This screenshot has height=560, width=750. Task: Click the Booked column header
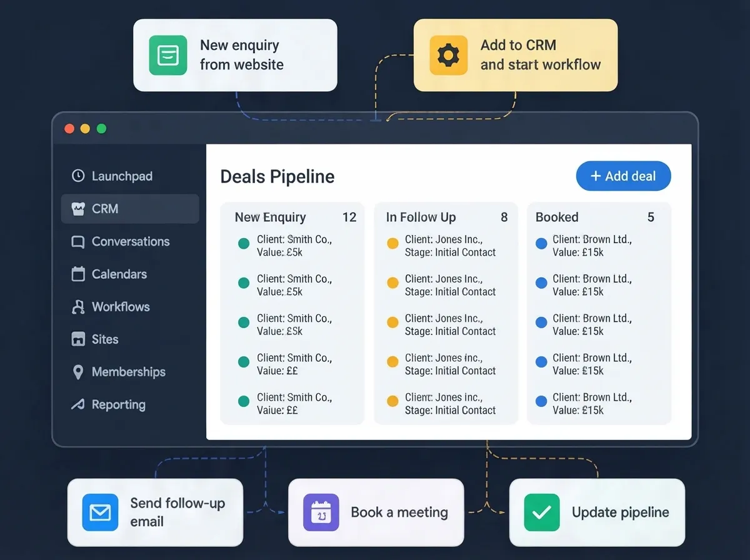557,217
